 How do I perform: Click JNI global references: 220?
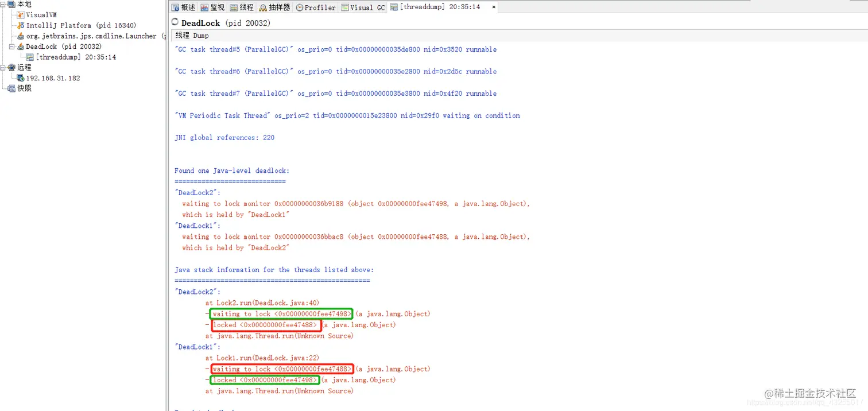point(224,138)
